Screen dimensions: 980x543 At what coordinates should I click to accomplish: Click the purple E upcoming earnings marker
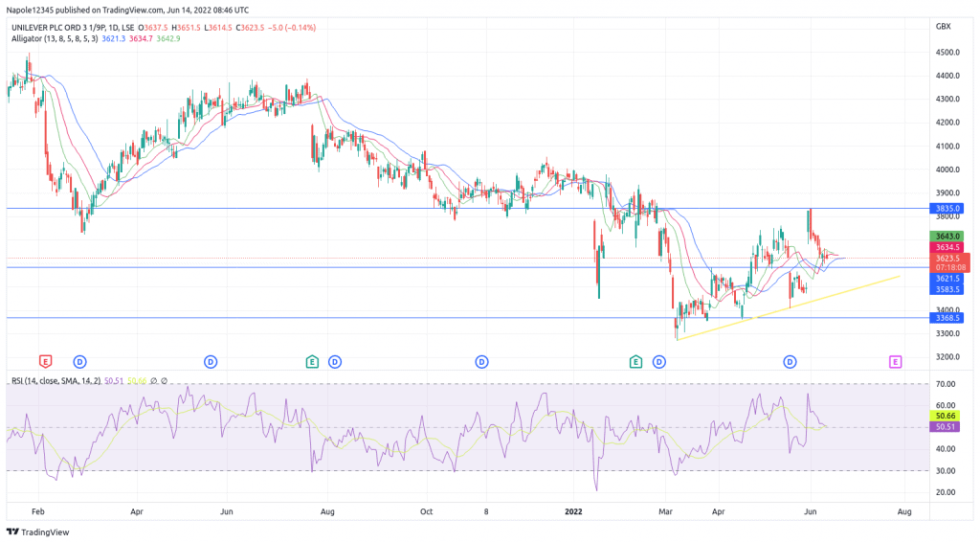[895, 362]
